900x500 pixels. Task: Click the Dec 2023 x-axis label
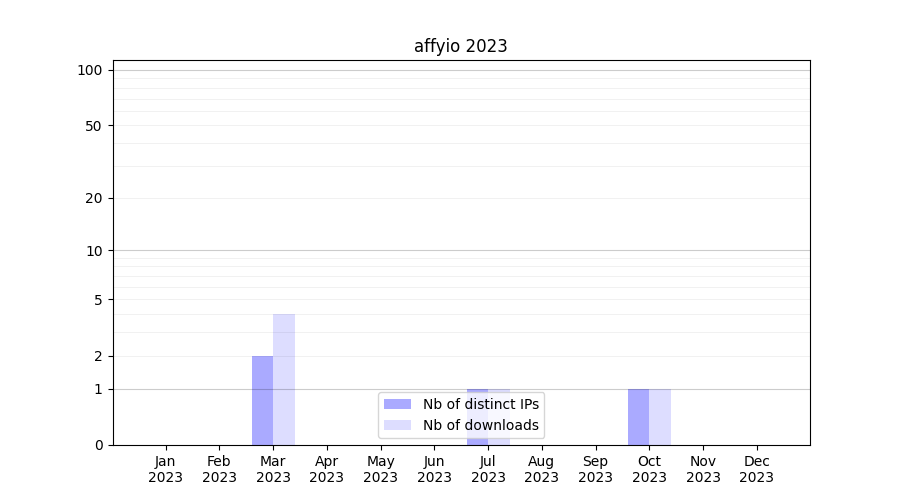tap(756, 469)
